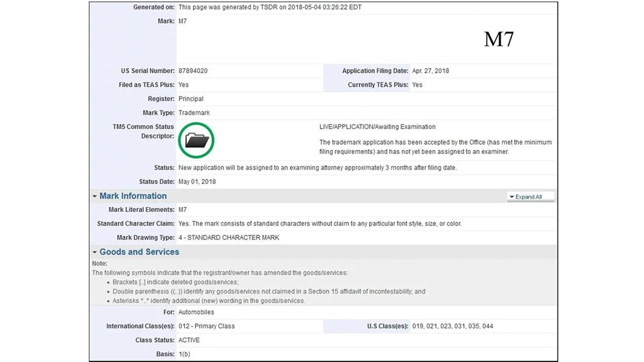
Task: Click the Expand All button
Action: click(x=530, y=197)
